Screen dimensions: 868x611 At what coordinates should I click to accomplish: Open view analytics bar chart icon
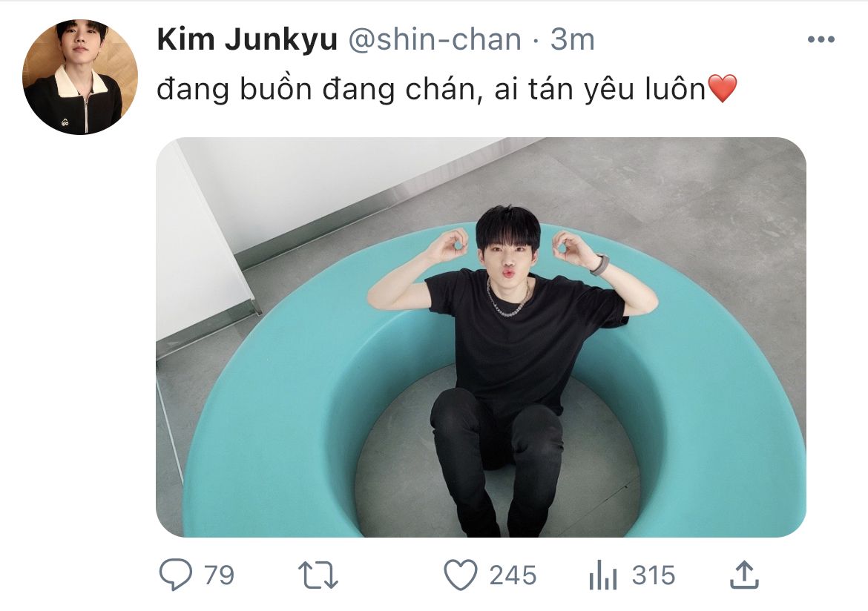tap(603, 575)
